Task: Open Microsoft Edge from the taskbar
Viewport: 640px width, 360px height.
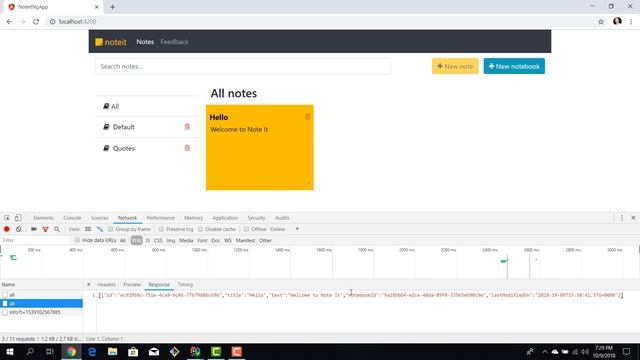Action: pyautogui.click(x=92, y=351)
